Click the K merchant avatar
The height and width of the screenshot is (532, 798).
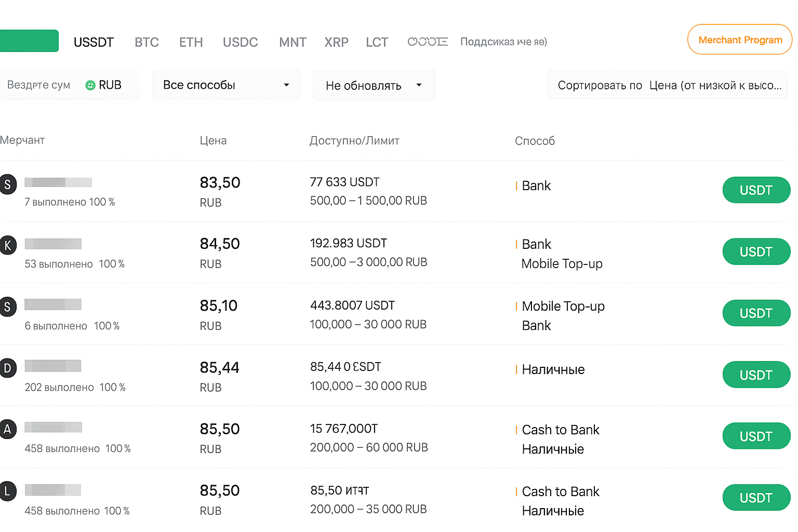[8, 245]
